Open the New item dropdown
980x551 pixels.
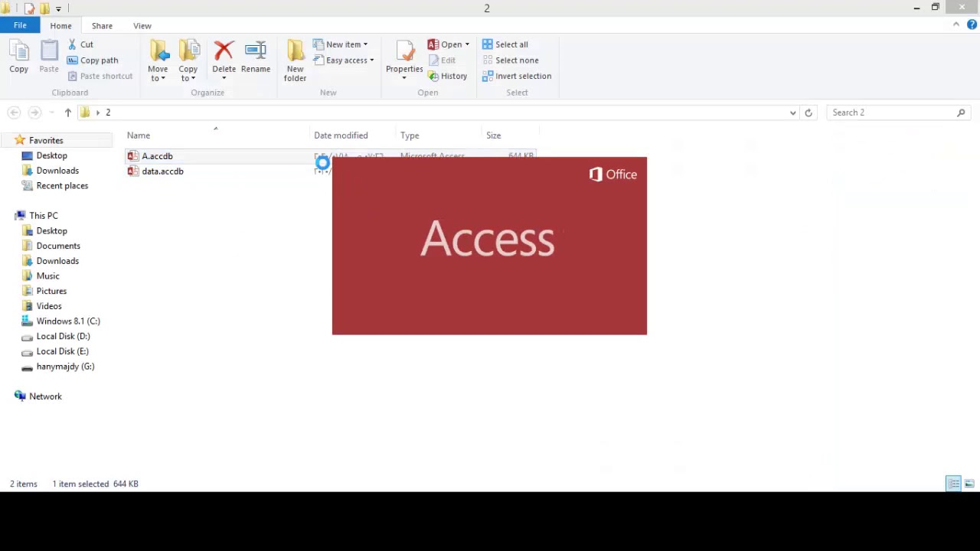[x=341, y=44]
